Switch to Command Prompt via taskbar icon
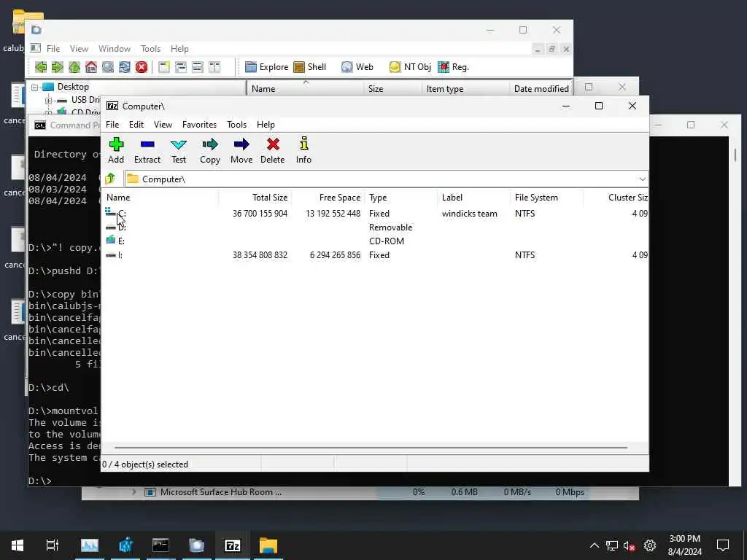 click(160, 545)
